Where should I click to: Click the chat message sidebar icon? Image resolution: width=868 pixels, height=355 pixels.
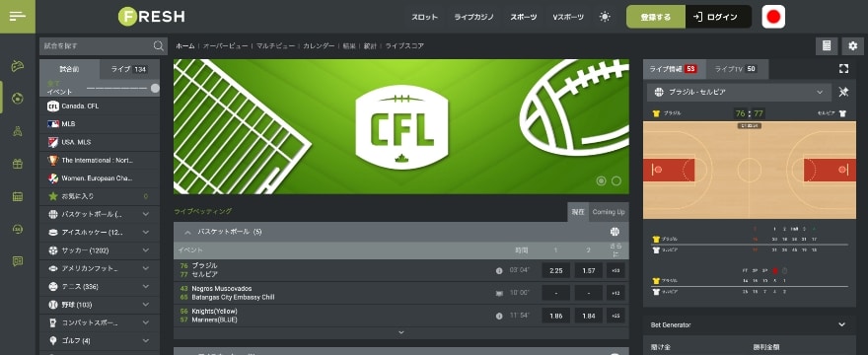pyautogui.click(x=18, y=261)
